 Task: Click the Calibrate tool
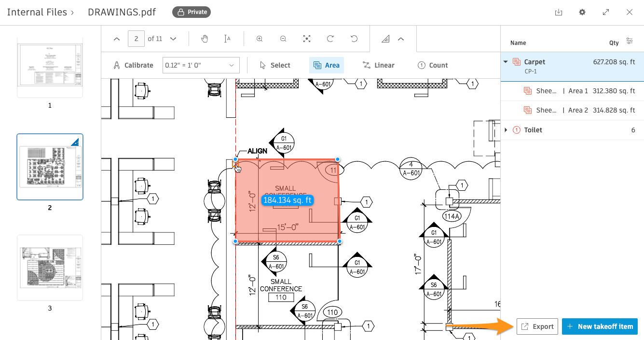click(133, 65)
